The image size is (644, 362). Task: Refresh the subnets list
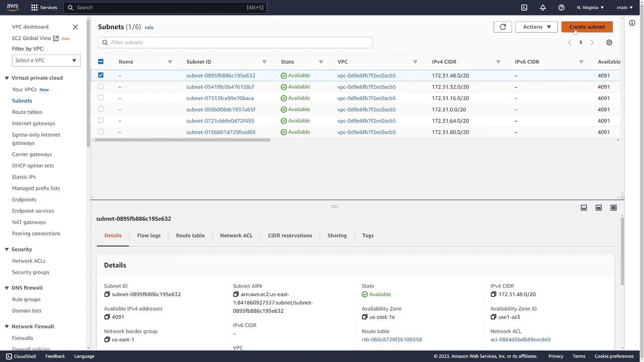coord(503,27)
